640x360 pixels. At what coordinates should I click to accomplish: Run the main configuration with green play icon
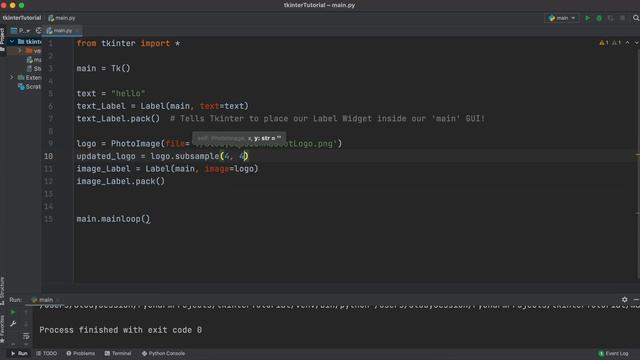[587, 18]
